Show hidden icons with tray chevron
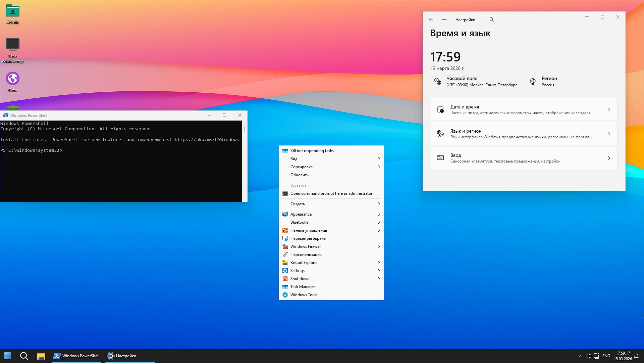Viewport: 644px width, 363px height. tap(581, 356)
